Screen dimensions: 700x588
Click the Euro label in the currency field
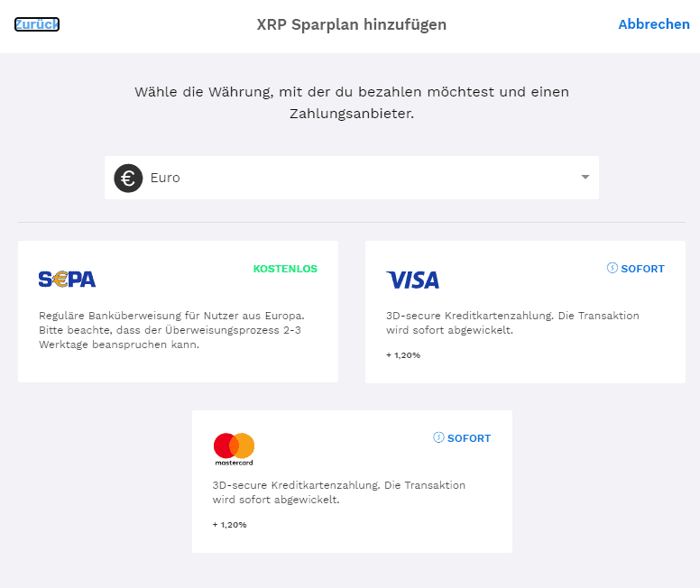[165, 178]
